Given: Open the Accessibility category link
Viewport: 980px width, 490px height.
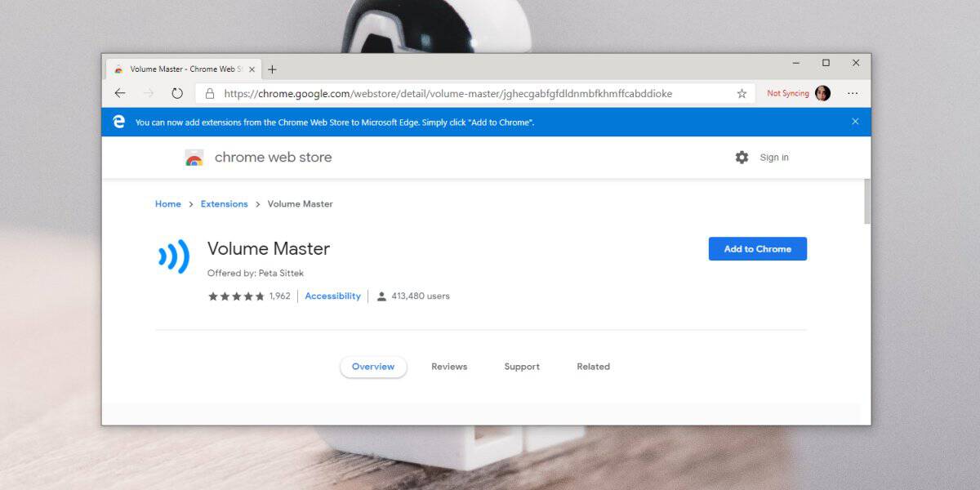Looking at the screenshot, I should pos(332,296).
